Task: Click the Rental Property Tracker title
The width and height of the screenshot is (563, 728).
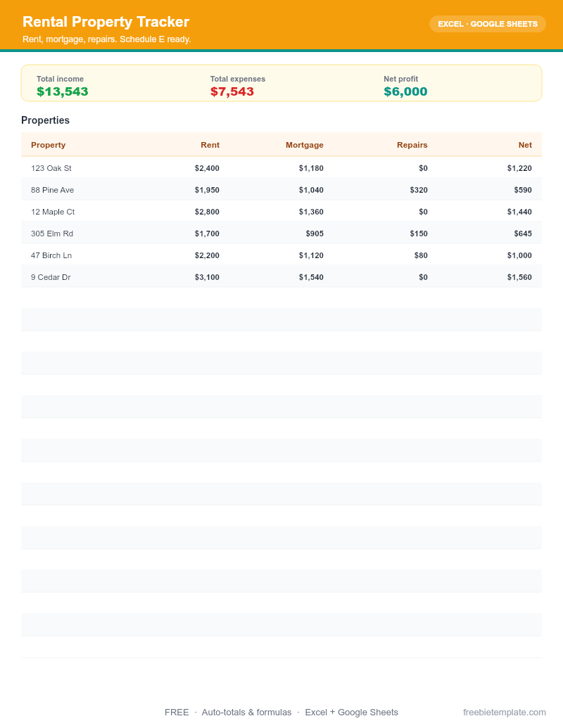Action: tap(106, 22)
